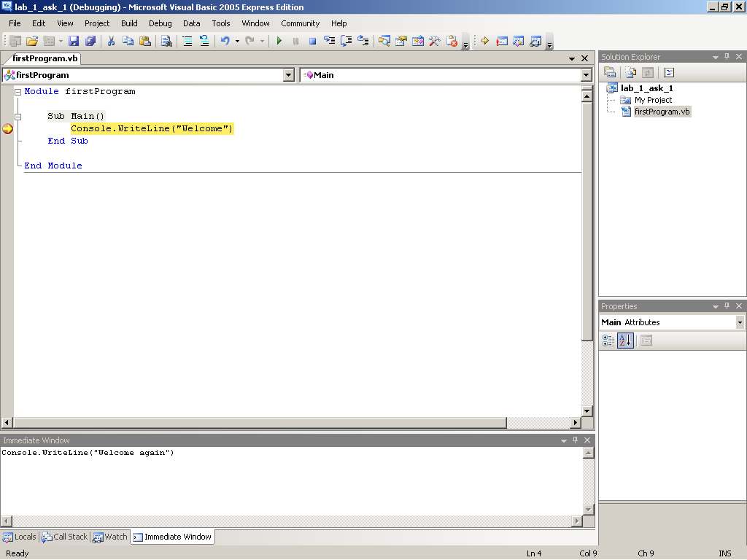The width and height of the screenshot is (747, 560).
Task: Comment out the selected lines icon
Action: coord(187,41)
